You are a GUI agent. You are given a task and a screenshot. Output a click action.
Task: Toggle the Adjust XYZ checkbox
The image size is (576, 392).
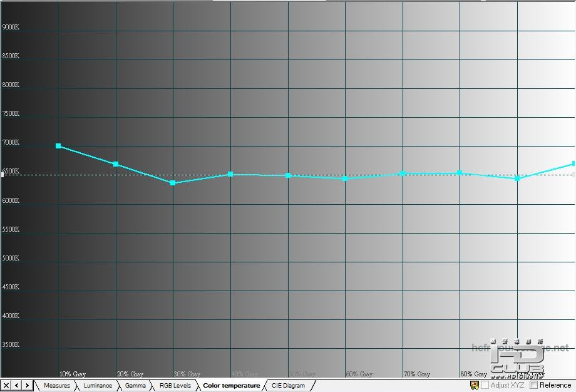click(x=485, y=385)
